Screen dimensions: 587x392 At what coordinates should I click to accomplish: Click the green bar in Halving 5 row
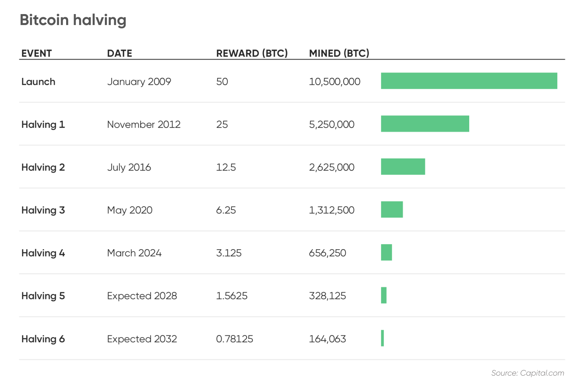pyautogui.click(x=384, y=295)
